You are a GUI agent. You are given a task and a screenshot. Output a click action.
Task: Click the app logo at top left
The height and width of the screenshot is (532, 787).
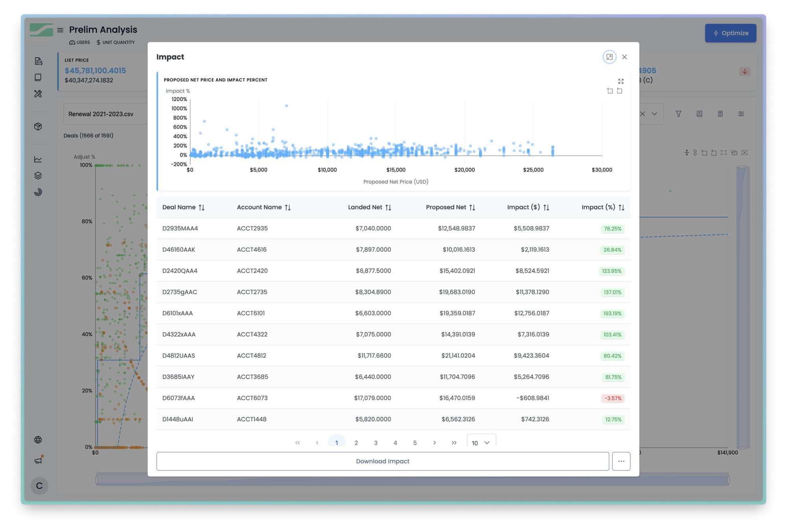[41, 30]
